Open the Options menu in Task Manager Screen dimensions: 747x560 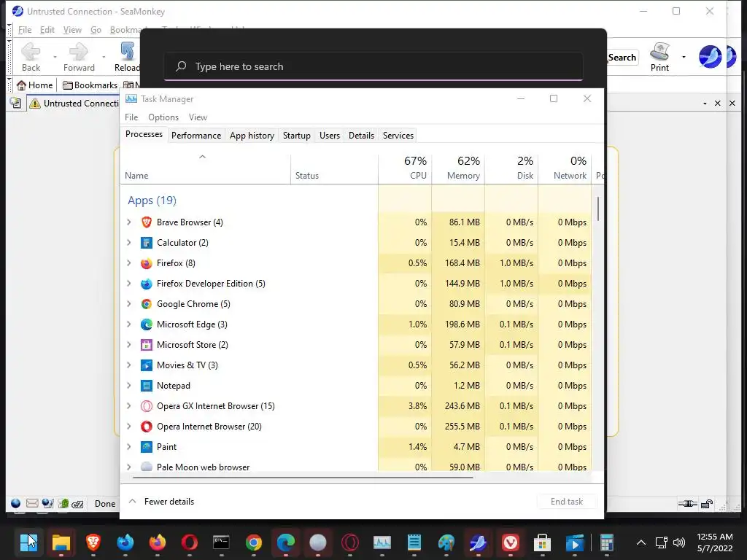pos(163,117)
